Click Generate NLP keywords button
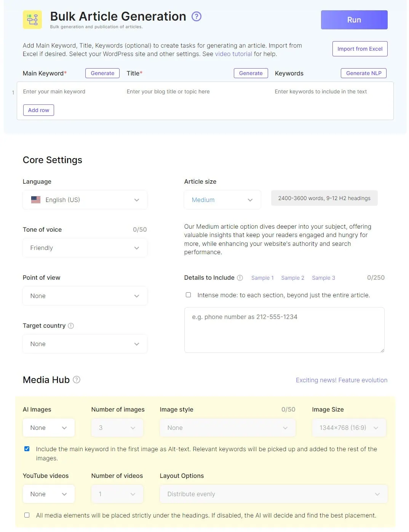Image resolution: width=409 pixels, height=532 pixels. [364, 73]
